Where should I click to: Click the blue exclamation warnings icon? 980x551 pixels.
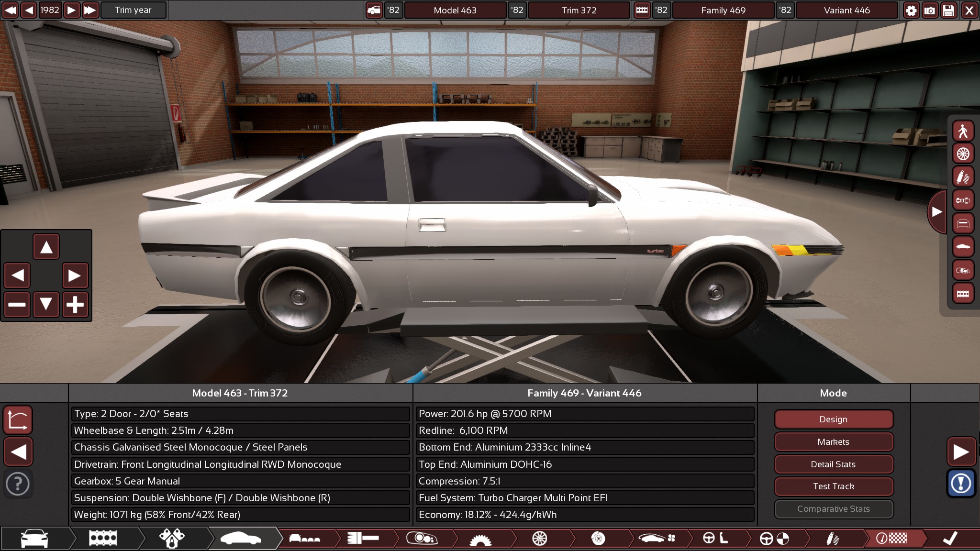click(961, 483)
